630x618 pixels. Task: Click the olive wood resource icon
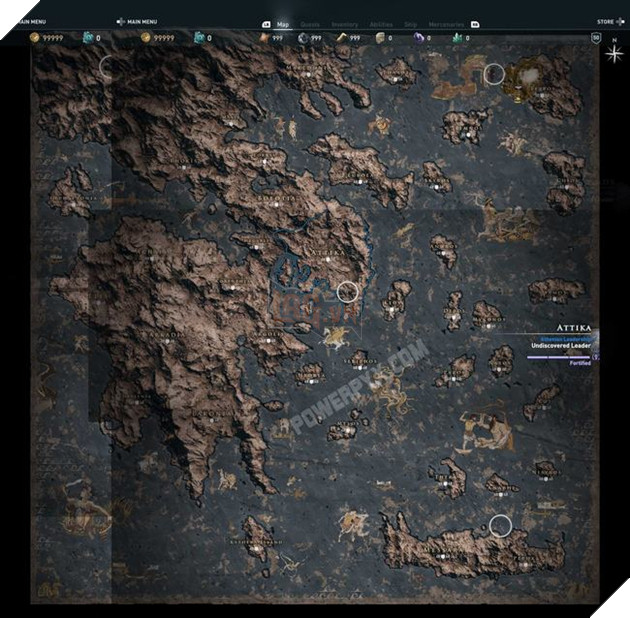point(342,38)
